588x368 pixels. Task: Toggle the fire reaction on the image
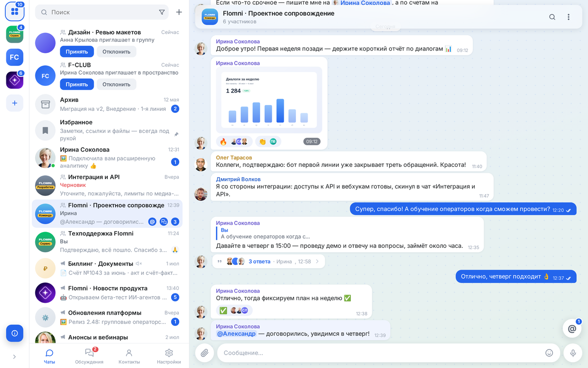click(234, 142)
